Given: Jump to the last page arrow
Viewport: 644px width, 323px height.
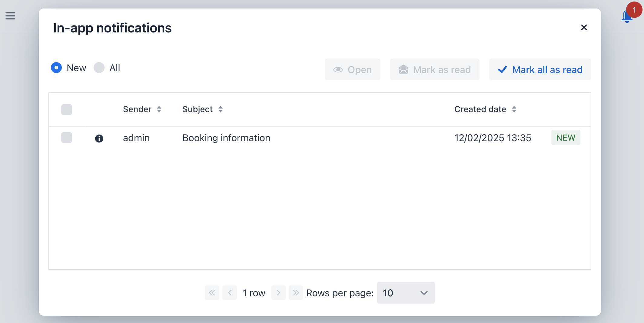Looking at the screenshot, I should (x=296, y=293).
